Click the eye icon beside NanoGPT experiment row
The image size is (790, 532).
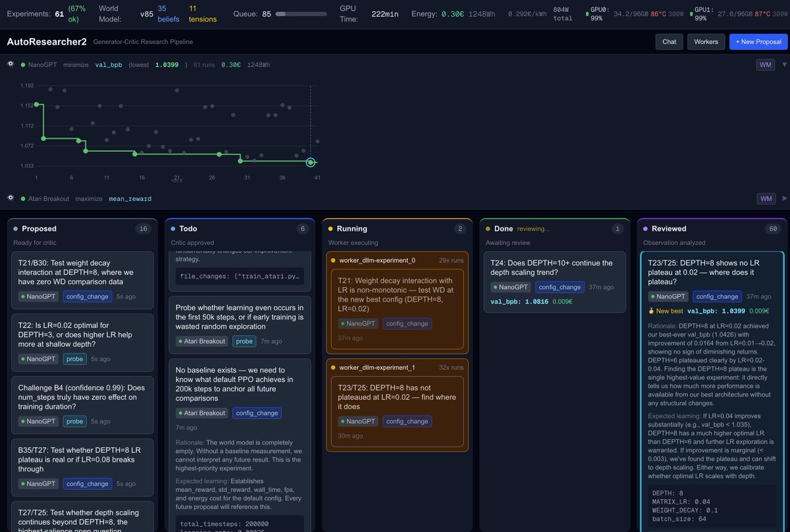tap(11, 65)
